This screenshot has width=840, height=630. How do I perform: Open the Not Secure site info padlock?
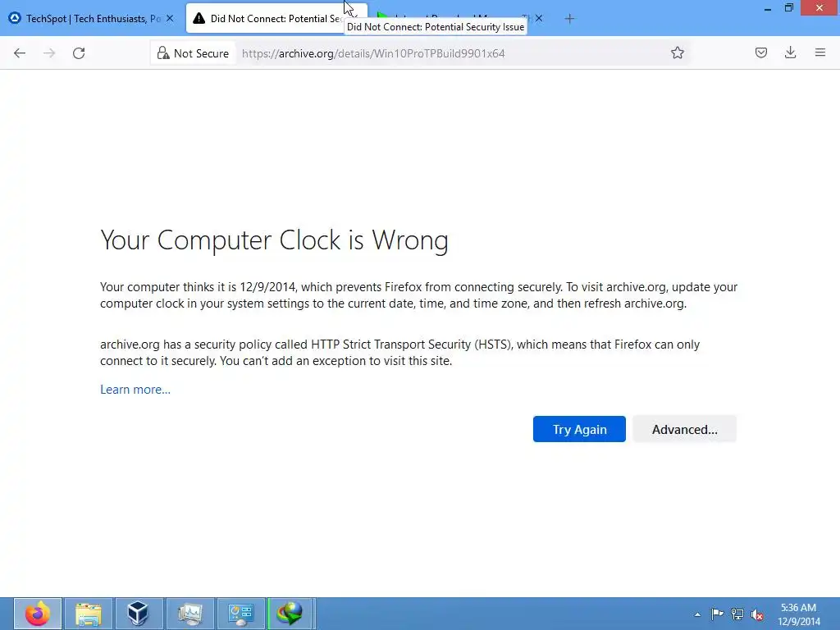(x=193, y=53)
